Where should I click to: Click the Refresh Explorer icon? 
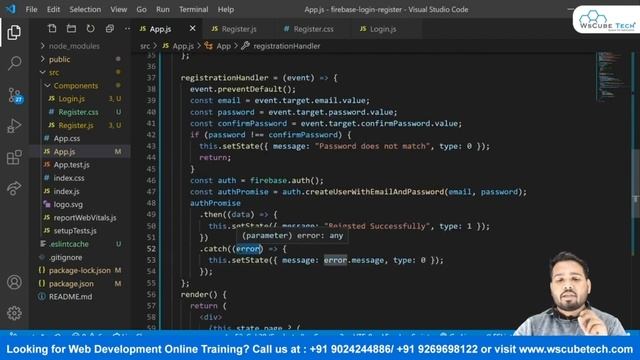[x=90, y=29]
